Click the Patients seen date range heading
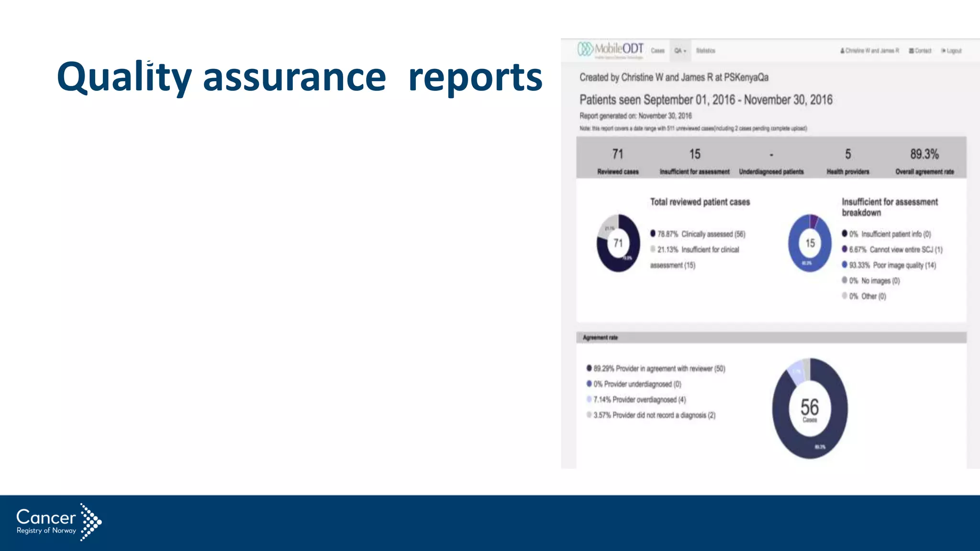 pyautogui.click(x=706, y=100)
